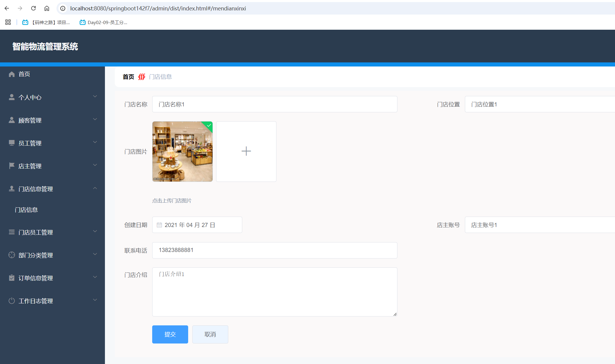The image size is (615, 364).
Task: Submit the form with 提交 button
Action: (170, 334)
